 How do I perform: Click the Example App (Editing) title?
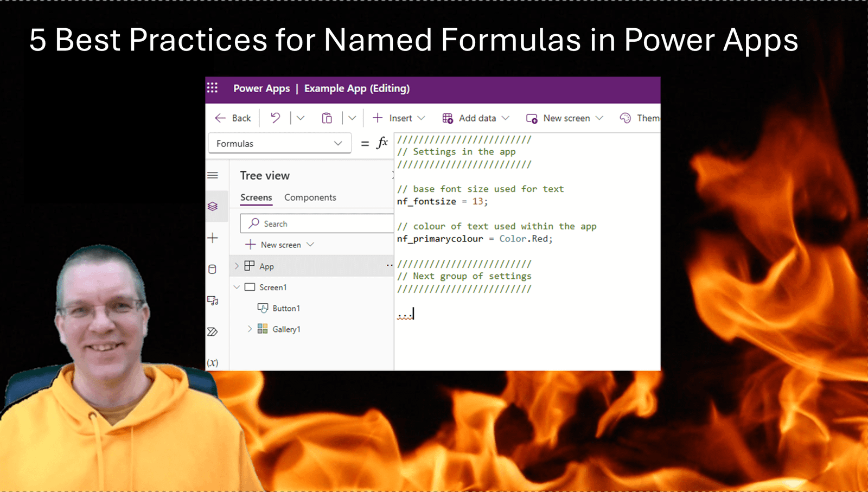coord(357,88)
